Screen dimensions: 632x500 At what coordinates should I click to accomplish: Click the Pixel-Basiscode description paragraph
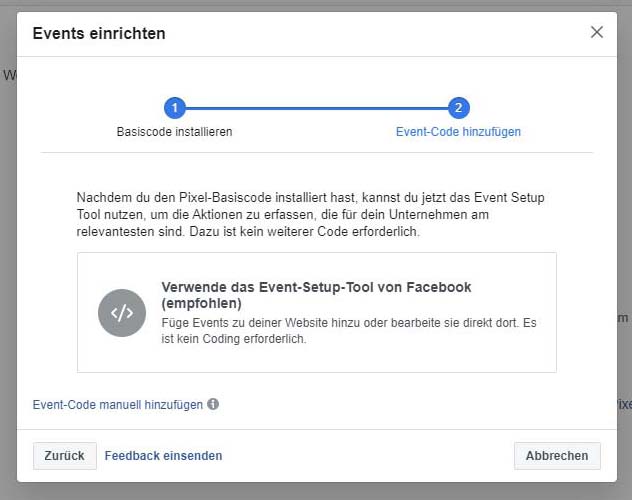(x=310, y=214)
